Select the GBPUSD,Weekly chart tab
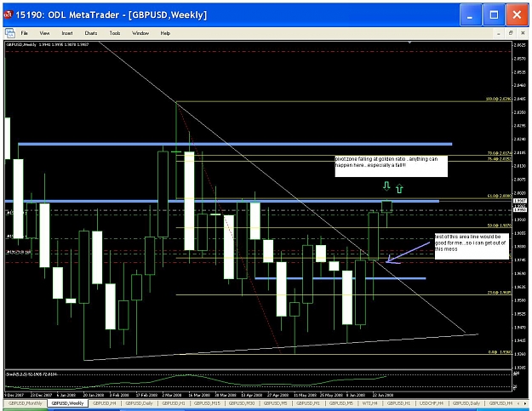 click(x=67, y=403)
